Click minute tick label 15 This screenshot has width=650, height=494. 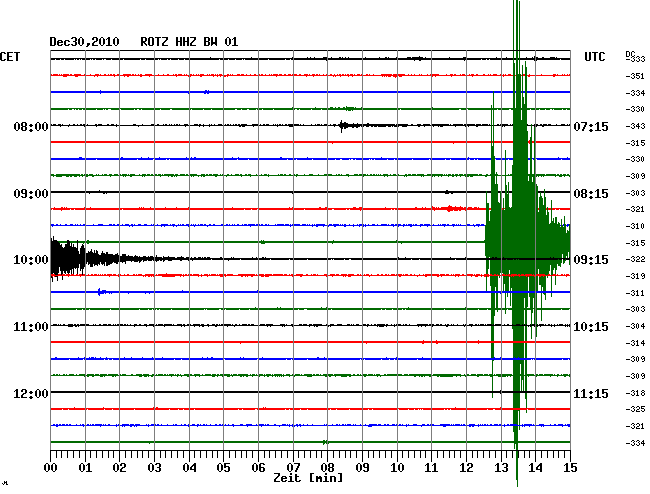pyautogui.click(x=570, y=468)
